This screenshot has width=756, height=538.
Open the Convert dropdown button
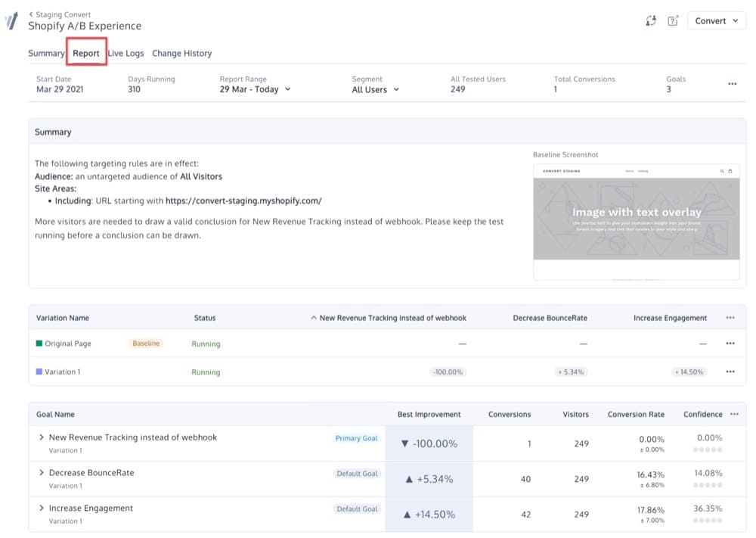717,20
